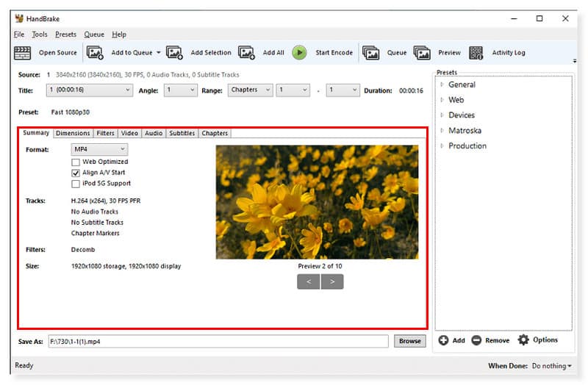Click the Save As file path field
This screenshot has height=385, width=588.
click(217, 341)
